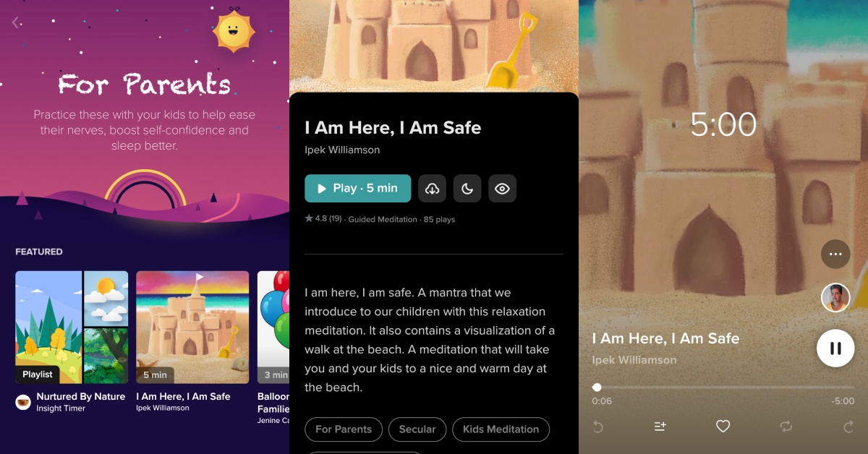This screenshot has width=868, height=454.
Task: Open the three-dots more options menu
Action: [835, 254]
